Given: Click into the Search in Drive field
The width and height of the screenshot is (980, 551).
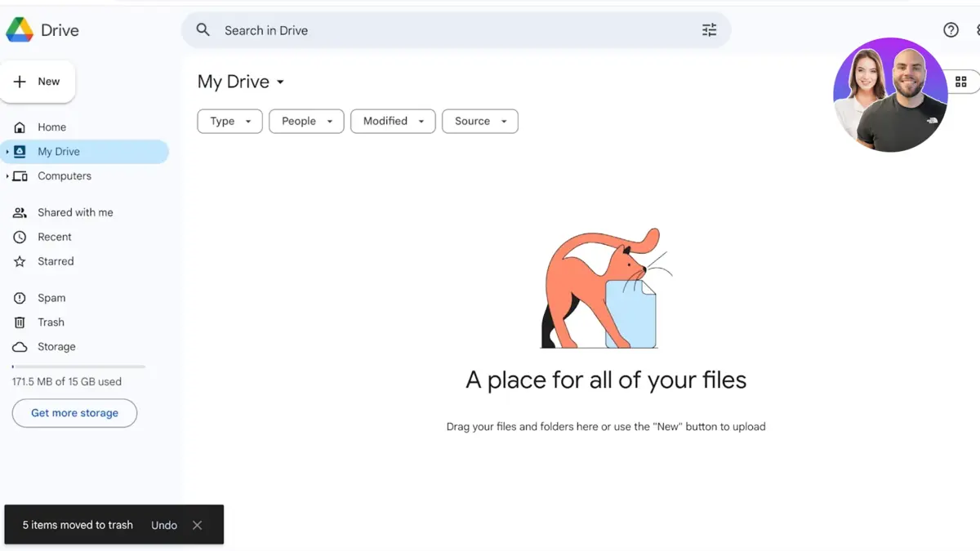Looking at the screenshot, I should [456, 30].
